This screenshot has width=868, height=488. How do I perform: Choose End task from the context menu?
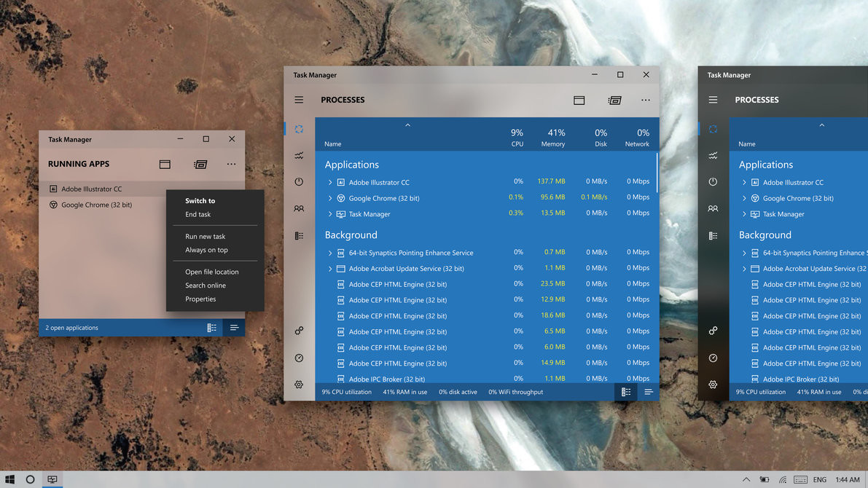point(198,215)
